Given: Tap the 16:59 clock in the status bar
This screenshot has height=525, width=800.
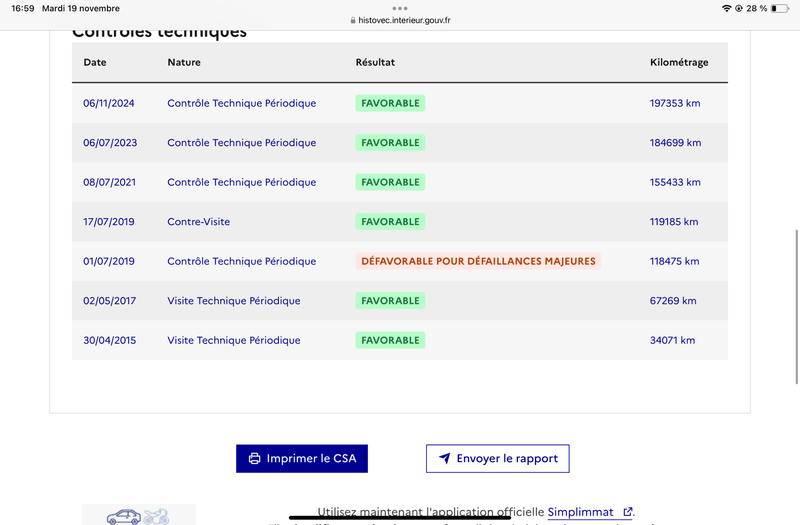Looking at the screenshot, I should (x=22, y=9).
